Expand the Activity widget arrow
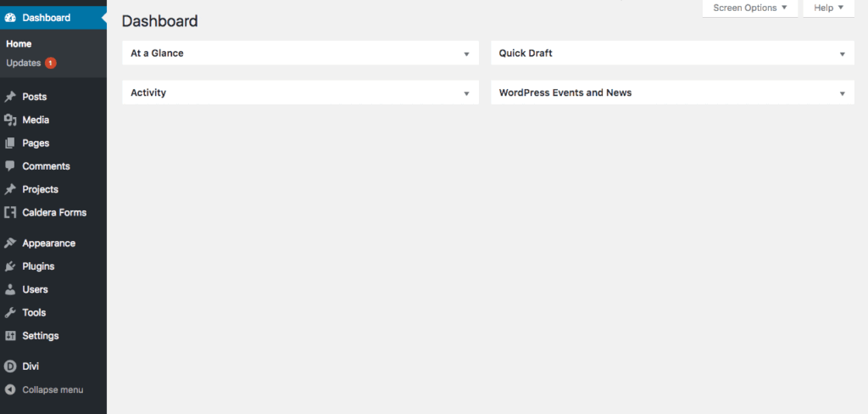 click(467, 93)
